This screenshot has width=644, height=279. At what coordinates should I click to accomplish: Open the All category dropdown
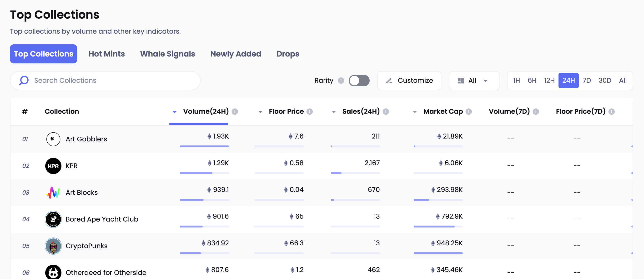pos(473,81)
